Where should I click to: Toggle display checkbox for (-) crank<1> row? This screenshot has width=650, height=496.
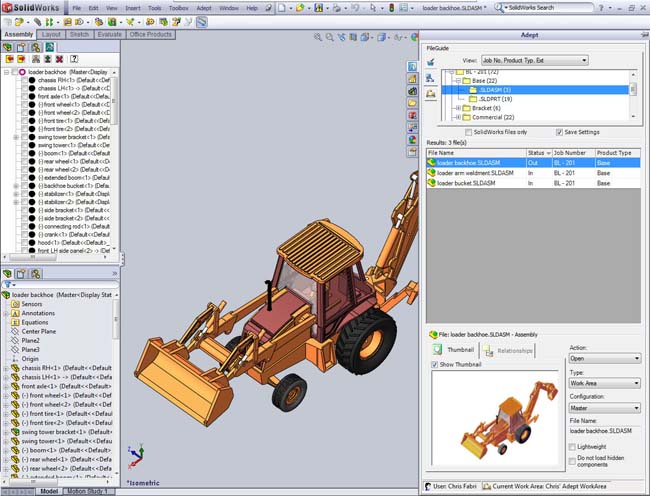[x=24, y=235]
